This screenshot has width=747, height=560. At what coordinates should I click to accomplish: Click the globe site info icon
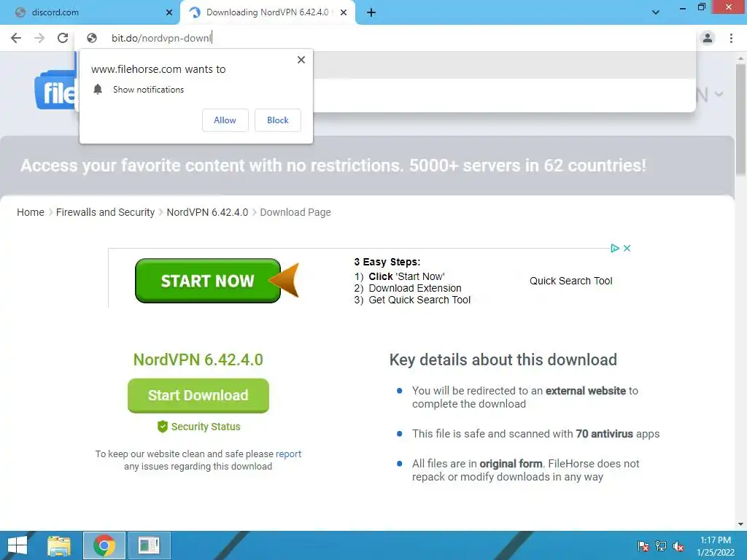coord(92,38)
